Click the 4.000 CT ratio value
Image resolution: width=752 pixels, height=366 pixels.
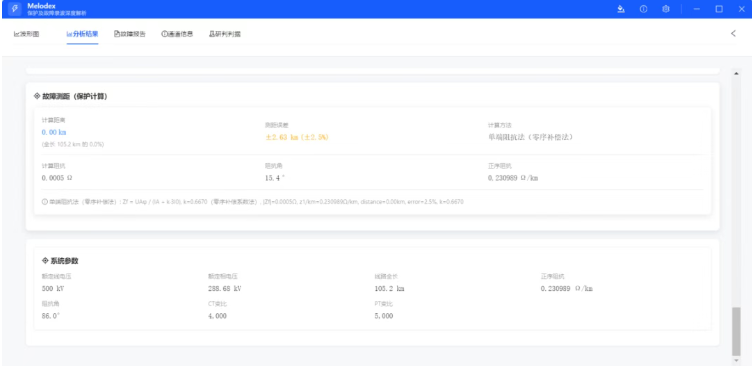pyautogui.click(x=217, y=316)
